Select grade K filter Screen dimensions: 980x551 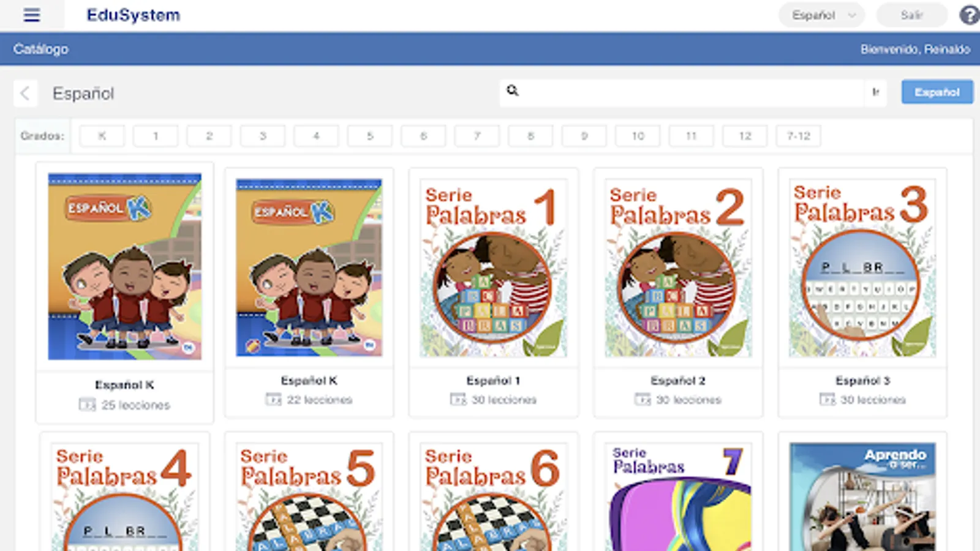[x=102, y=136]
